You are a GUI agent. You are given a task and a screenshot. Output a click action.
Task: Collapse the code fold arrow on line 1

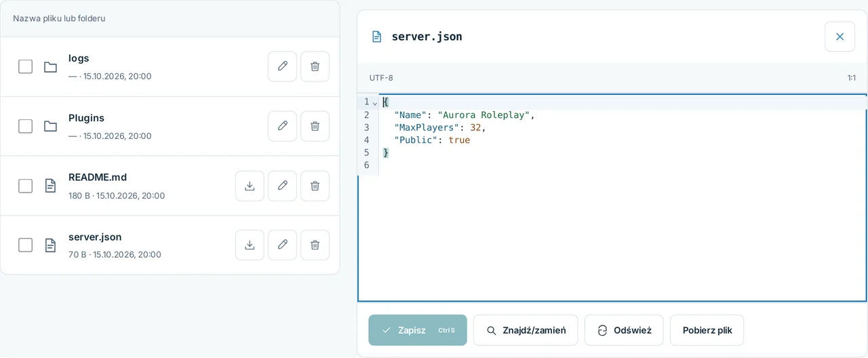click(x=375, y=102)
